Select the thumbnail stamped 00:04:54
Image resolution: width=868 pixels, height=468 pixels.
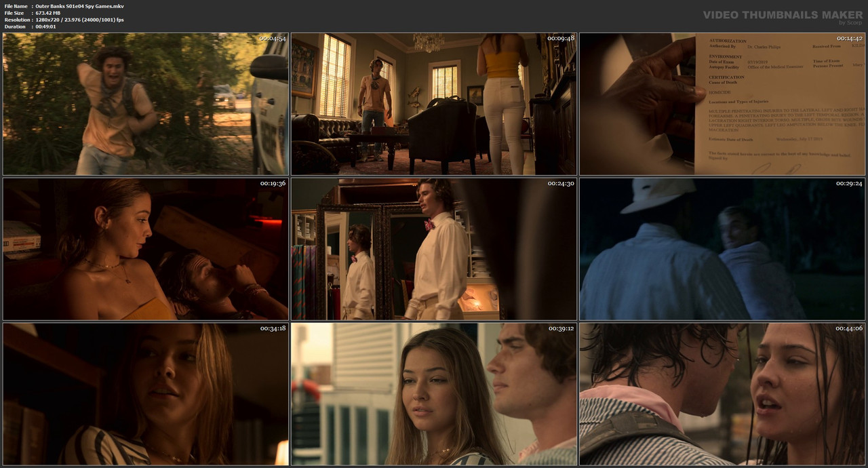click(146, 104)
